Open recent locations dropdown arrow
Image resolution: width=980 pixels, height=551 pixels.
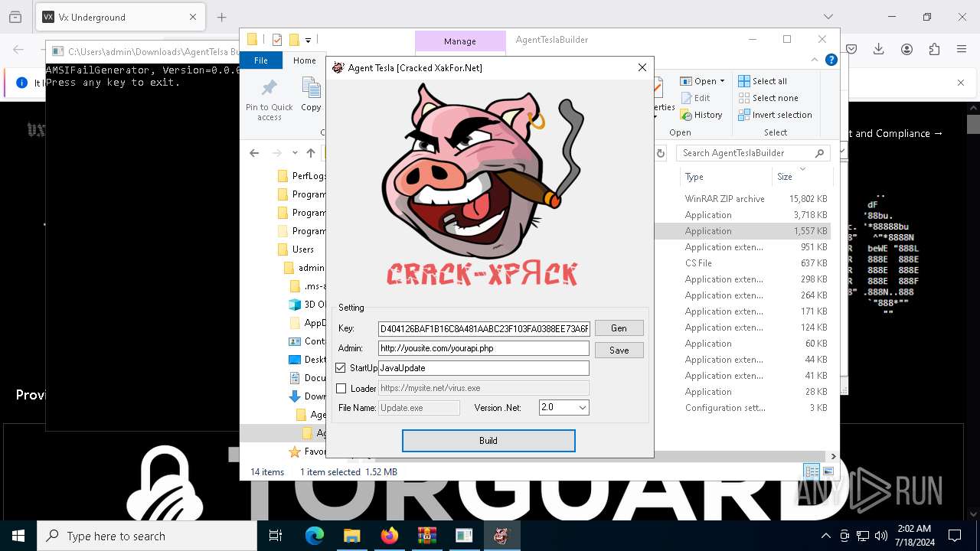click(x=295, y=153)
